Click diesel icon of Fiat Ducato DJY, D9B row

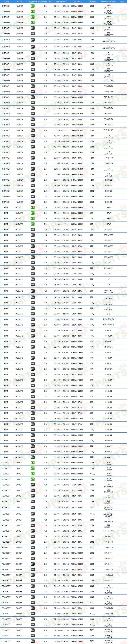point(32,291)
